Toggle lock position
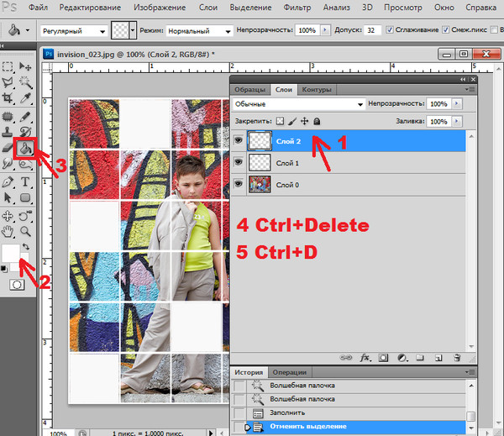504x436 pixels. tap(304, 121)
